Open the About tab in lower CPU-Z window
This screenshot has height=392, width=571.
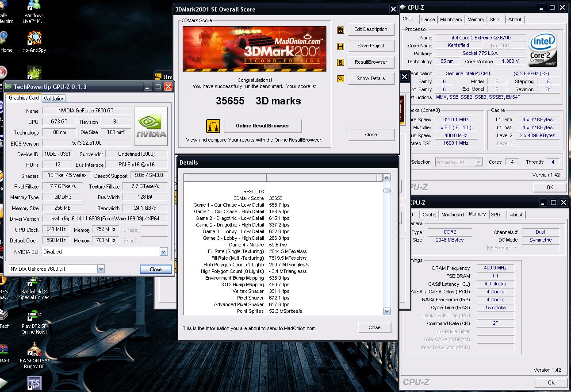(x=516, y=215)
